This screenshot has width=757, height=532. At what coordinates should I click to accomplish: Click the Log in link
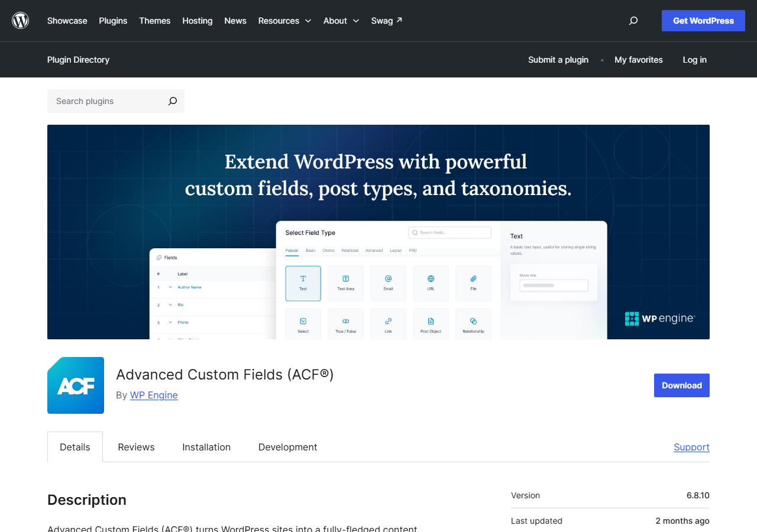coord(695,60)
